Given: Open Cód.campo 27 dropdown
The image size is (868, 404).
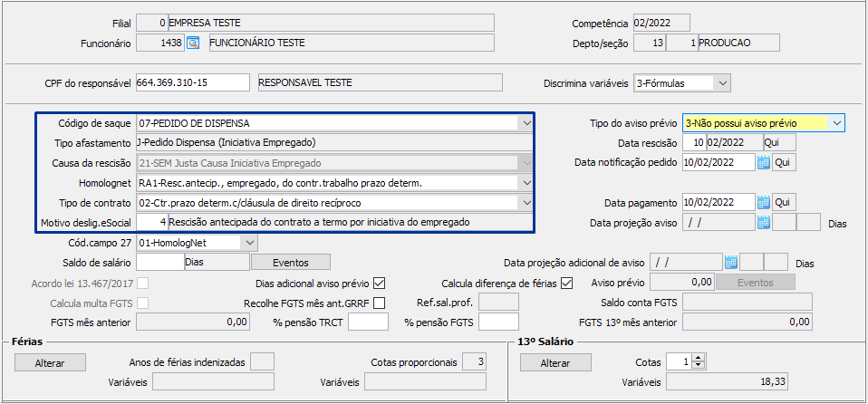Looking at the screenshot, I should [x=251, y=242].
